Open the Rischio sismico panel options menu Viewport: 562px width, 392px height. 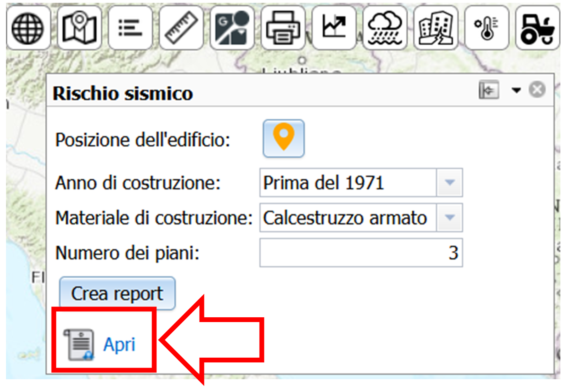pos(516,90)
